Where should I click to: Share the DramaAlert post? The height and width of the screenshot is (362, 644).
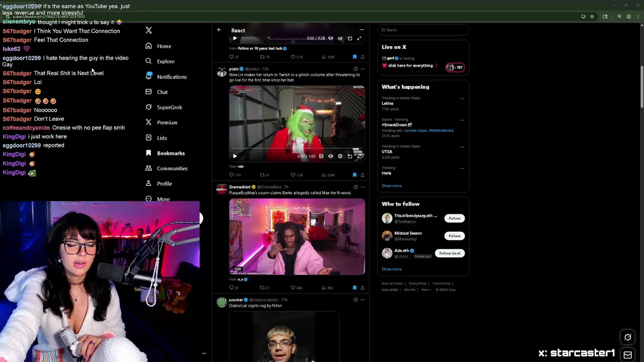pos(362,288)
